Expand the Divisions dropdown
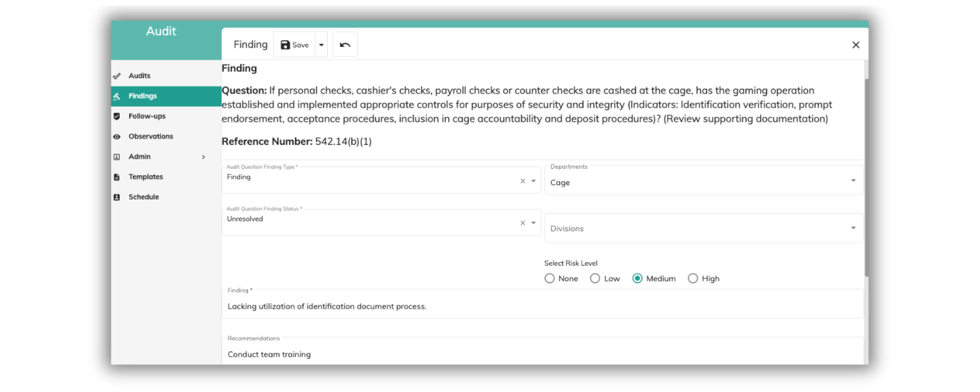Viewport: 980px width, 392px height. tap(853, 228)
